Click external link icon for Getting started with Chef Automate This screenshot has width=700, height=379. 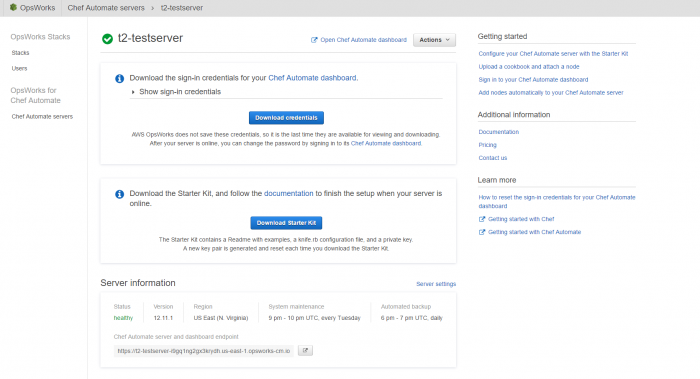pyautogui.click(x=482, y=232)
